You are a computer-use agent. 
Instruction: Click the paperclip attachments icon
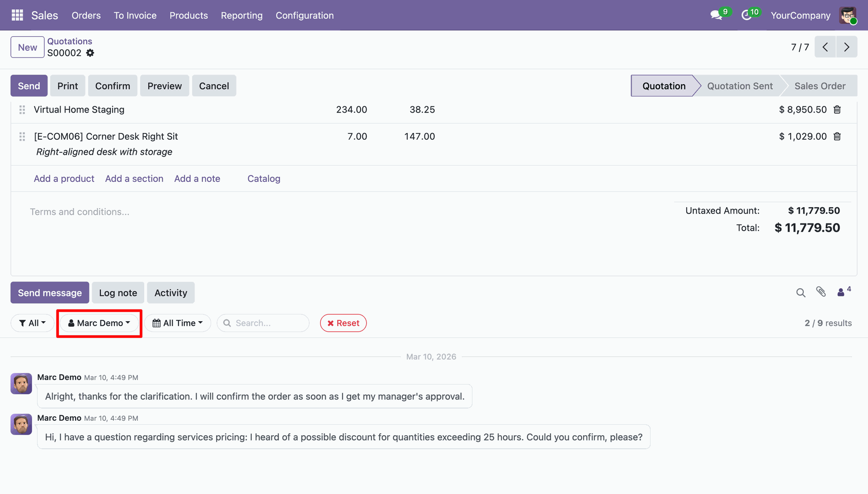pos(821,292)
